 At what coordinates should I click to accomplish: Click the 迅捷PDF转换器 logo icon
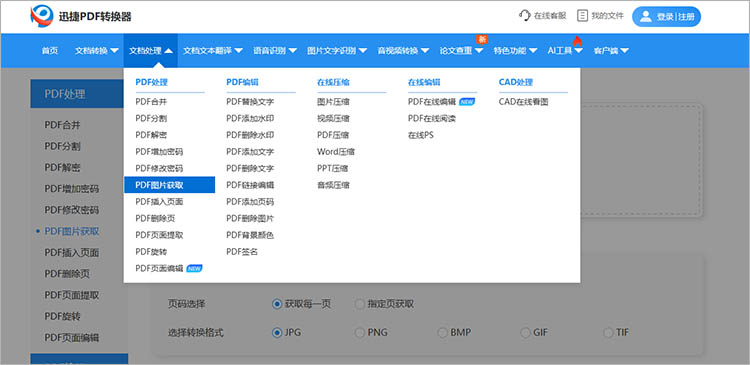tap(42, 16)
